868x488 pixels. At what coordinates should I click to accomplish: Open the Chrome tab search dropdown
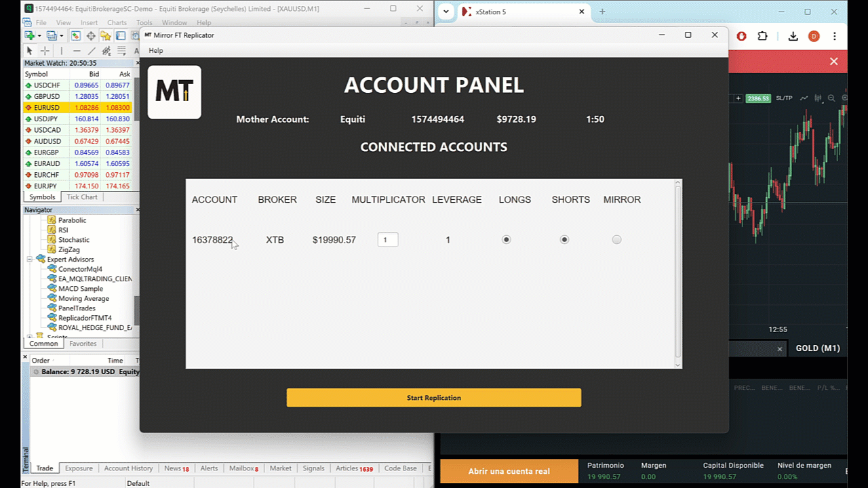click(446, 12)
